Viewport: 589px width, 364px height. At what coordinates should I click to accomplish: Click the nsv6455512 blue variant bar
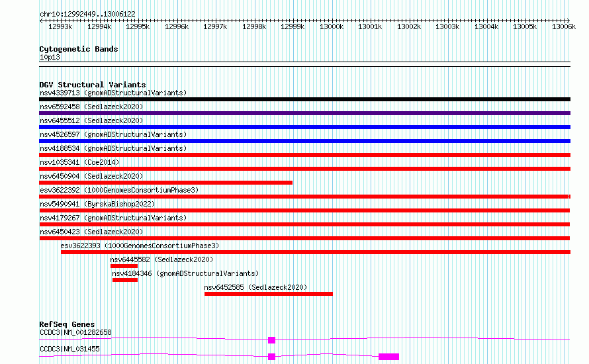304,127
